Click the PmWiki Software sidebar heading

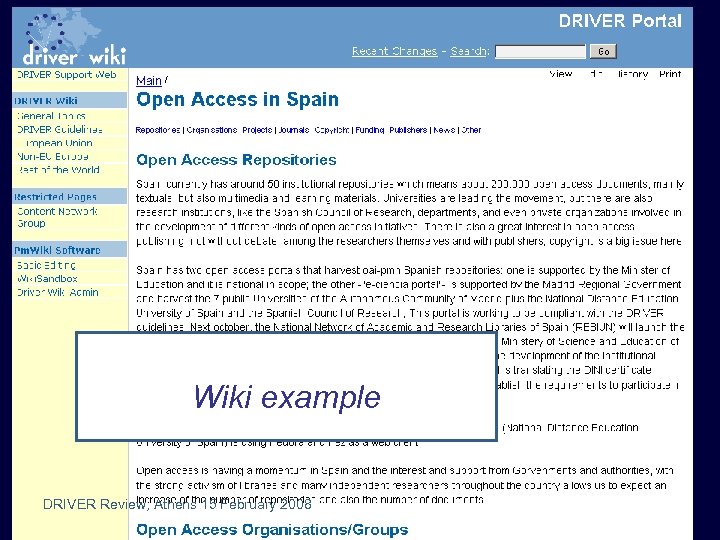pyautogui.click(x=57, y=250)
